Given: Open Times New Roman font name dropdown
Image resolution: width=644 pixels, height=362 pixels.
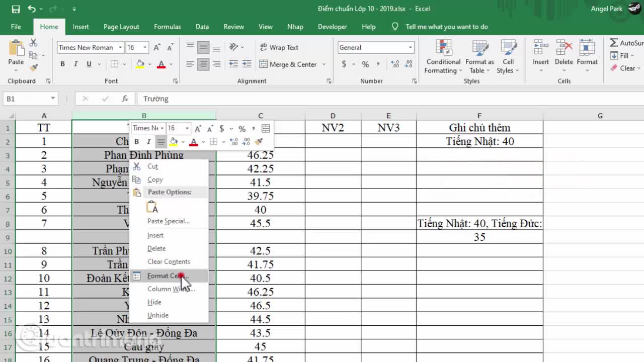Looking at the screenshot, I should point(120,47).
